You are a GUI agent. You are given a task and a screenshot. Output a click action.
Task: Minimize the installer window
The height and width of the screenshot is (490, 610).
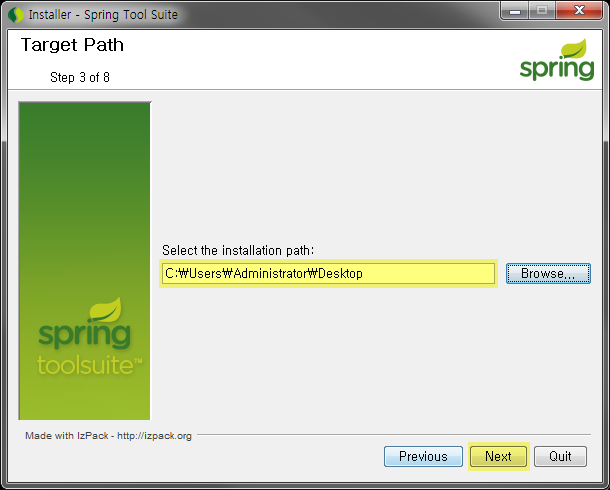(515, 11)
